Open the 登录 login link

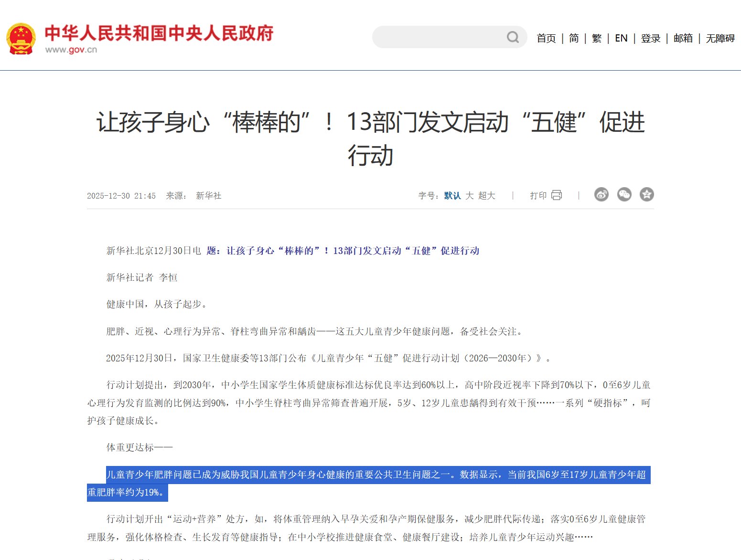[651, 38]
